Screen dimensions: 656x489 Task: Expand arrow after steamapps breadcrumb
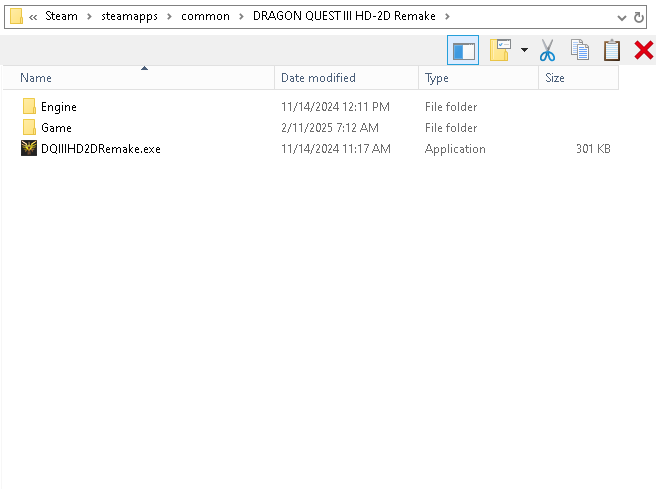click(169, 17)
